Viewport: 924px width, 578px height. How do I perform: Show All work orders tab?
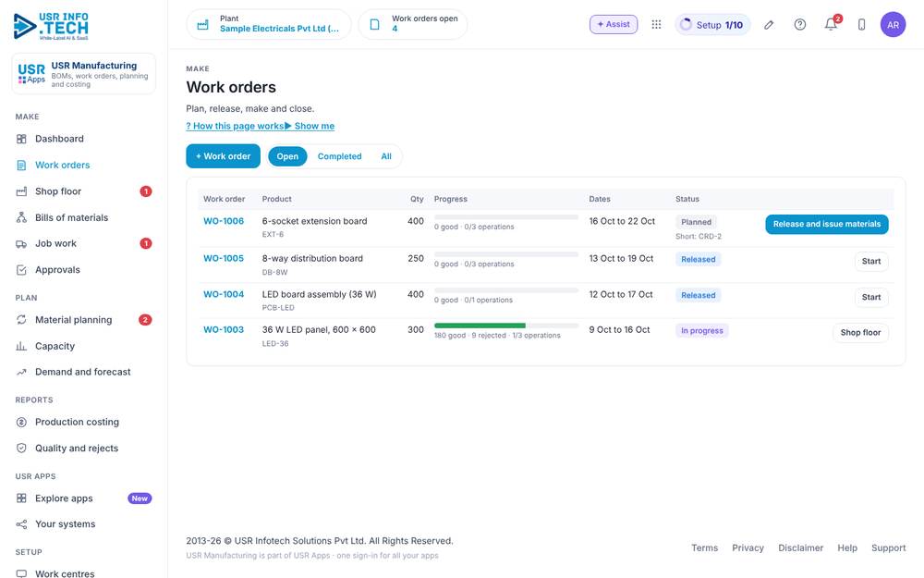click(x=386, y=156)
